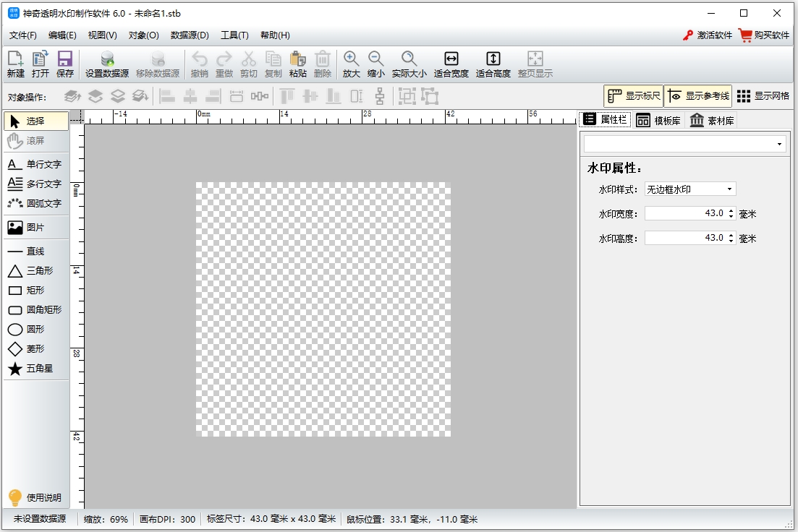
Task: Open the 水印样式 watermark style dropdown
Action: [x=690, y=189]
